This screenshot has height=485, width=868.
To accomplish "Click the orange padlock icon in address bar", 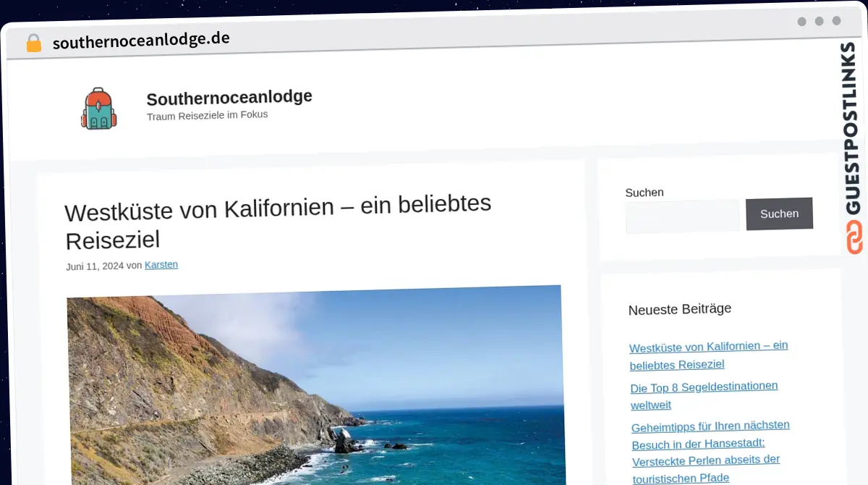I will click(33, 43).
